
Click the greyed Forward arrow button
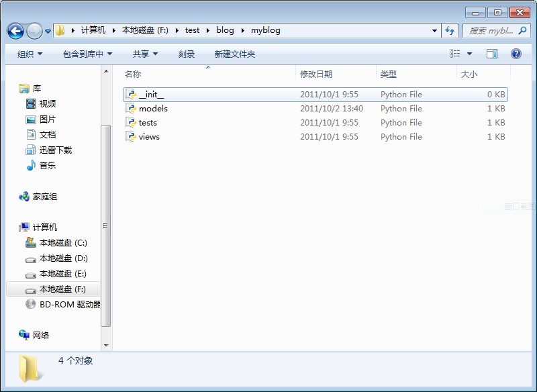[x=34, y=31]
